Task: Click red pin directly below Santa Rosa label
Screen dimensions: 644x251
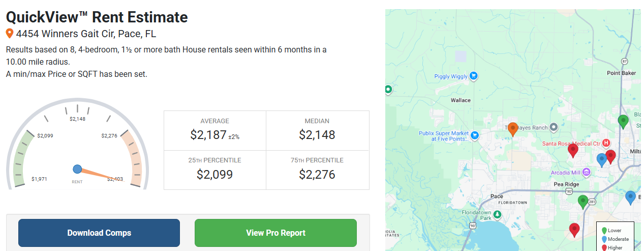Action: [x=573, y=150]
